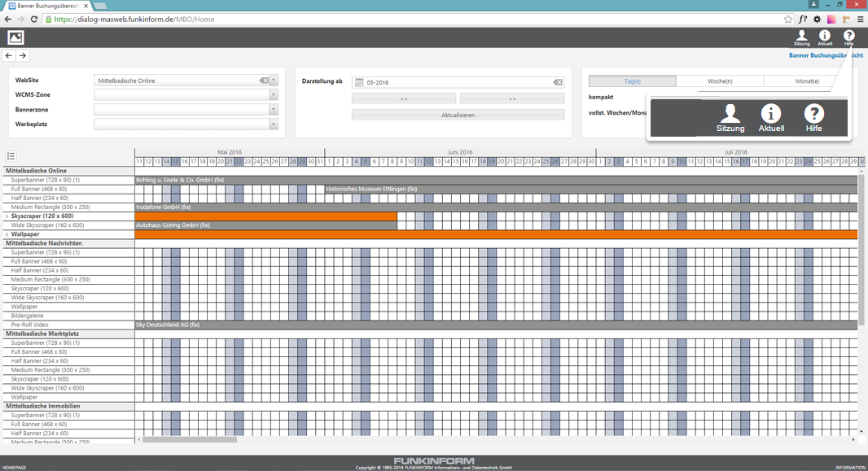Viewport: 868px width, 471px height.
Task: Expand the bold Wallpaper row under Mittelbadische Online
Action: point(7,234)
